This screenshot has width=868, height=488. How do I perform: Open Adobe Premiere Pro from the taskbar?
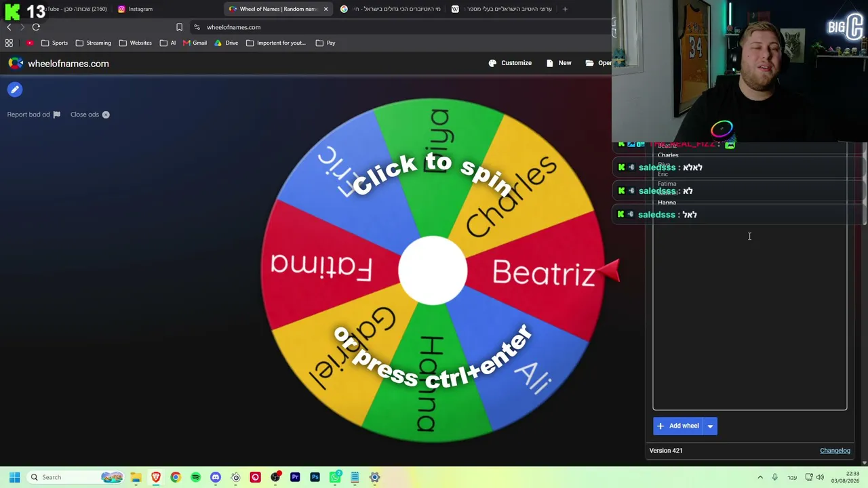pos(295,477)
